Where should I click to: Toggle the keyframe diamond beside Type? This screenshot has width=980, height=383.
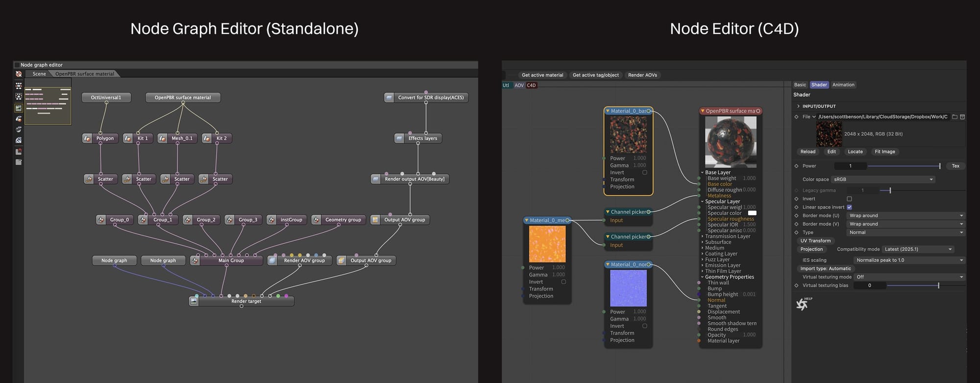point(796,232)
